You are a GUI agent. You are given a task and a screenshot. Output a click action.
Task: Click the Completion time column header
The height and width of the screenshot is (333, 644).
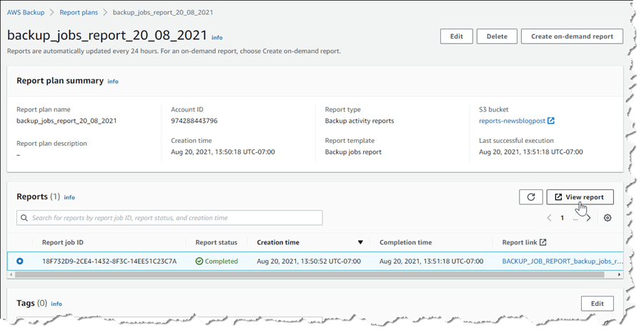[x=405, y=242]
